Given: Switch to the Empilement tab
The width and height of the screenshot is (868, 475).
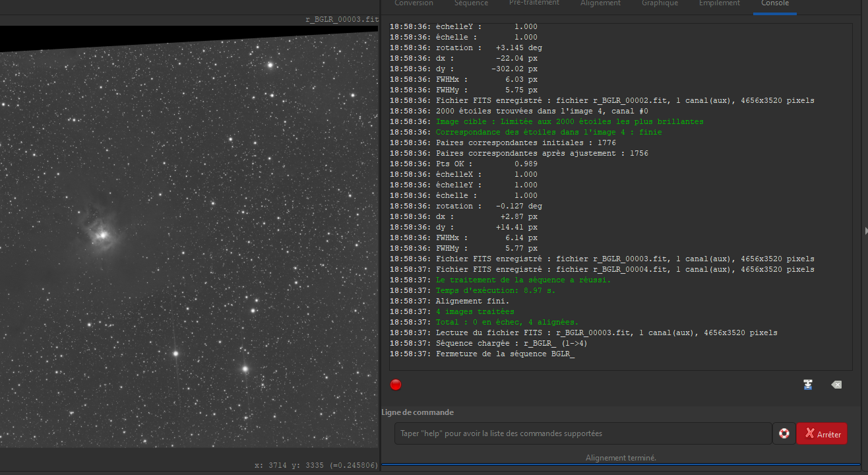Looking at the screenshot, I should (720, 3).
